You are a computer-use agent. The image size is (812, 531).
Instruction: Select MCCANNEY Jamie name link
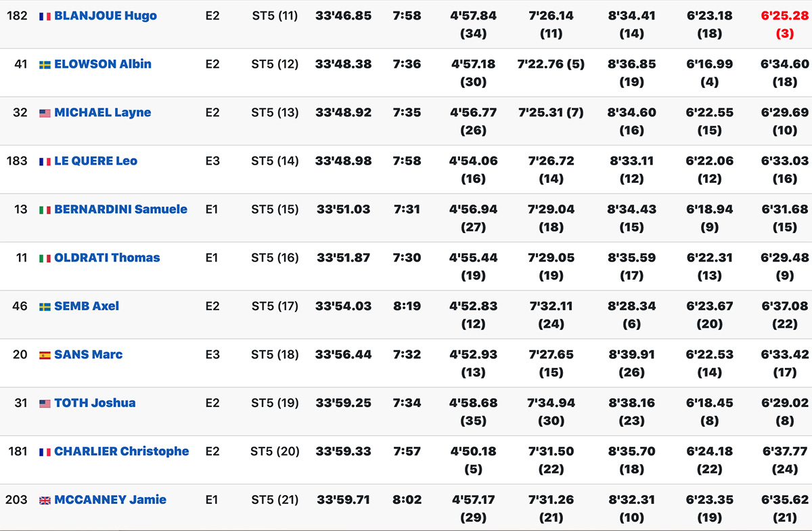(x=110, y=500)
